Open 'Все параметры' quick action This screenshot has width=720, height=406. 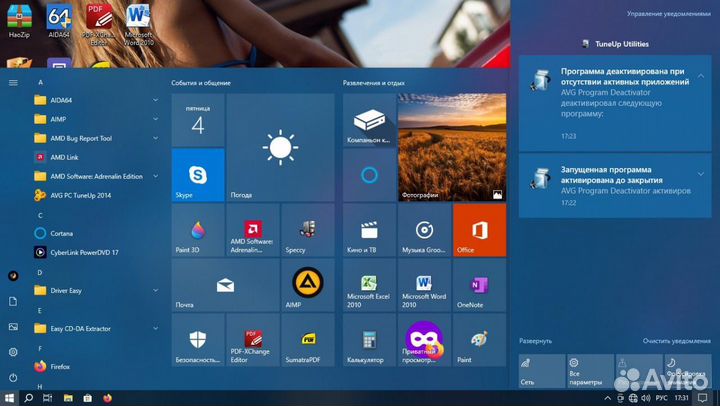coord(591,371)
